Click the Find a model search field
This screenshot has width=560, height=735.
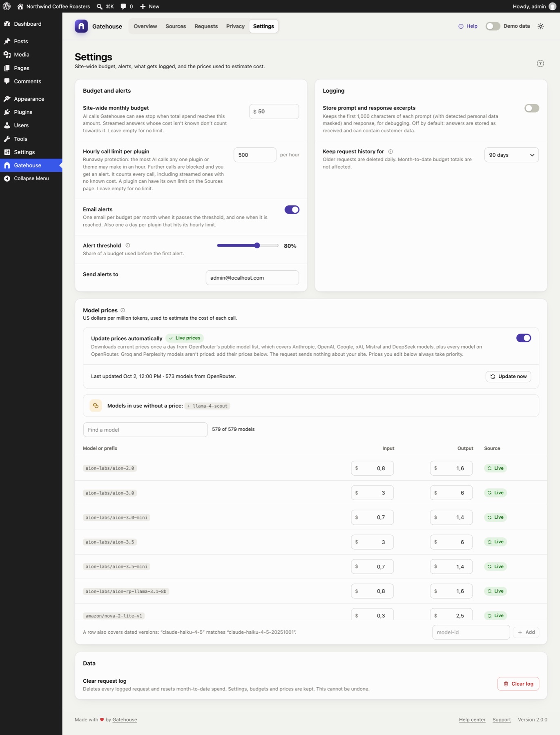click(145, 430)
